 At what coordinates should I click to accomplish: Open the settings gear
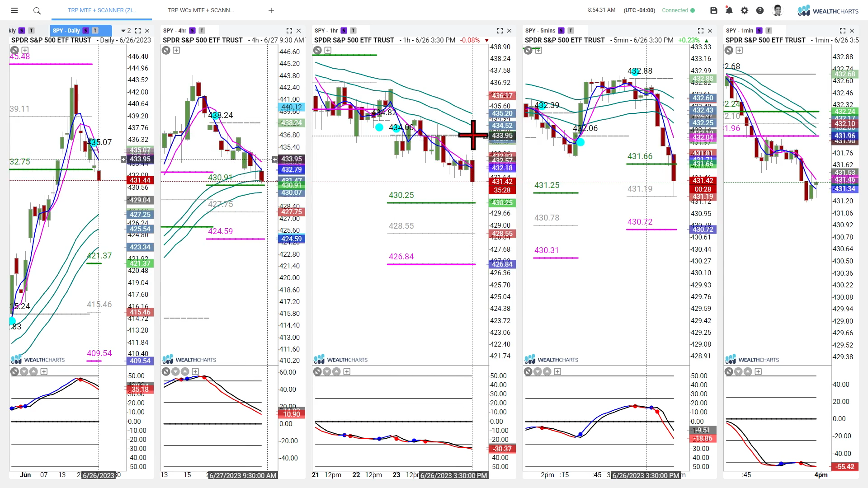745,10
